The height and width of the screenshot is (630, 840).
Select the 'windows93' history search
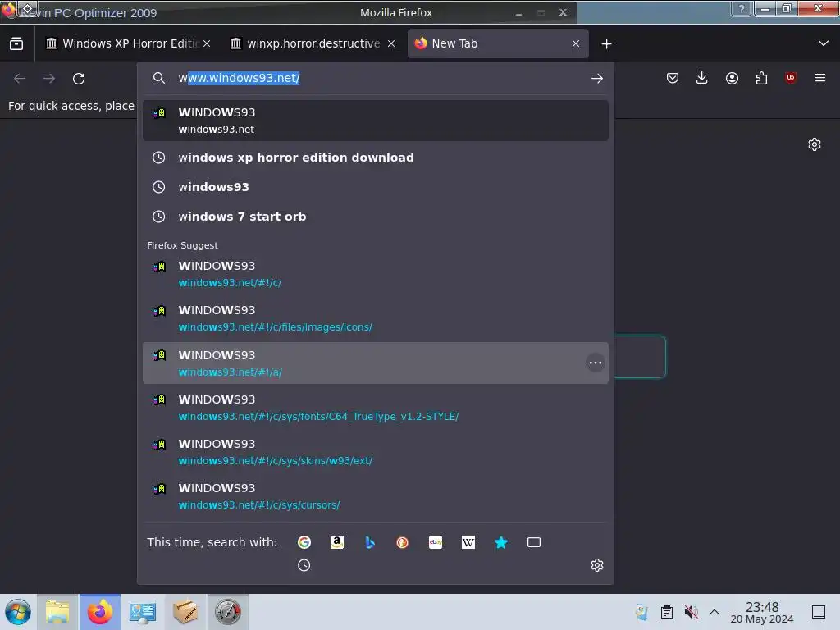(x=375, y=187)
